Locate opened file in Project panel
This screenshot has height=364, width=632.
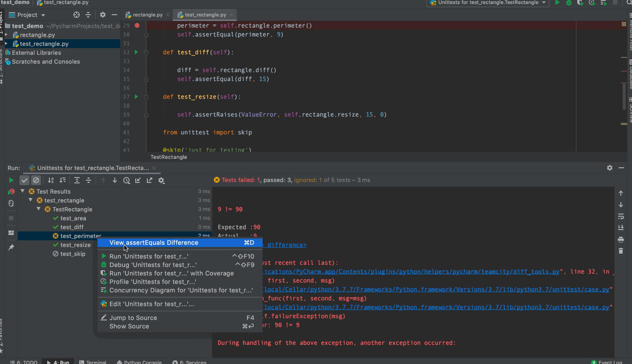[x=77, y=15]
